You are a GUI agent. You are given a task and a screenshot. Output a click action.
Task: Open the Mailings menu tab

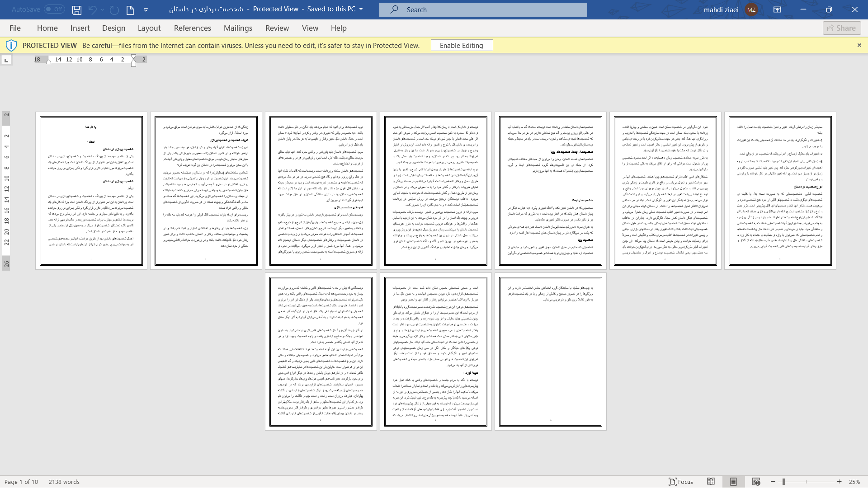[238, 28]
